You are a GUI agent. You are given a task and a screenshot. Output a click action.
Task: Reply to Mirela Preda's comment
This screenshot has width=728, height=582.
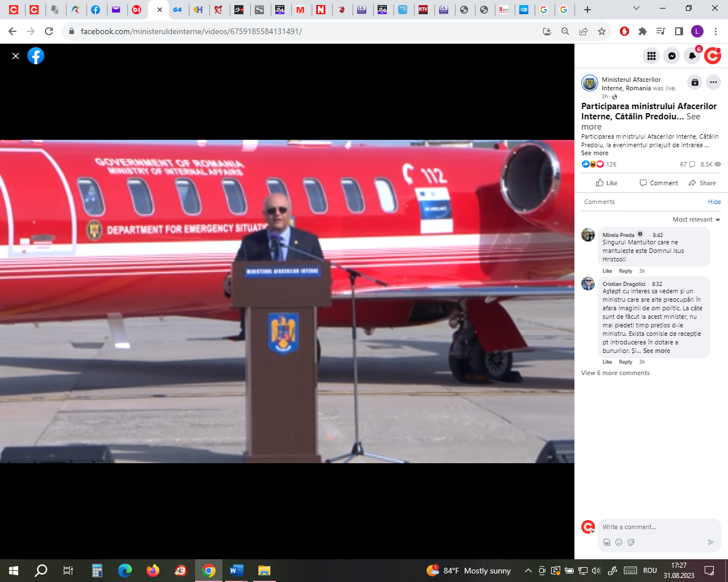pos(626,271)
